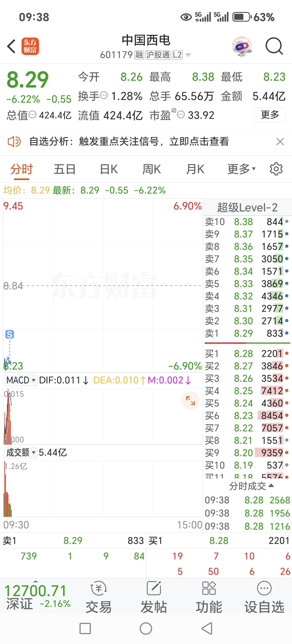Tap the search magnifier icon
Image resolution: width=292 pixels, height=644 pixels.
click(x=274, y=46)
